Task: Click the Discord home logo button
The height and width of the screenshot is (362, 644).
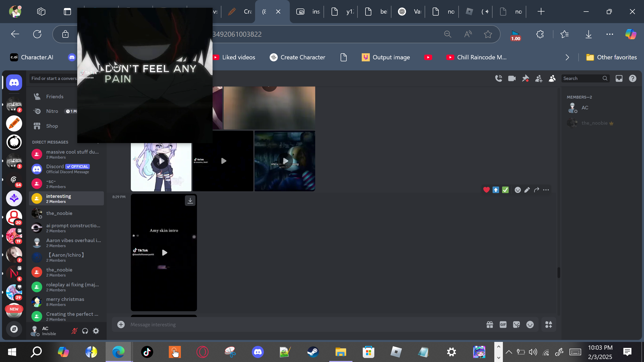Action: [x=14, y=82]
